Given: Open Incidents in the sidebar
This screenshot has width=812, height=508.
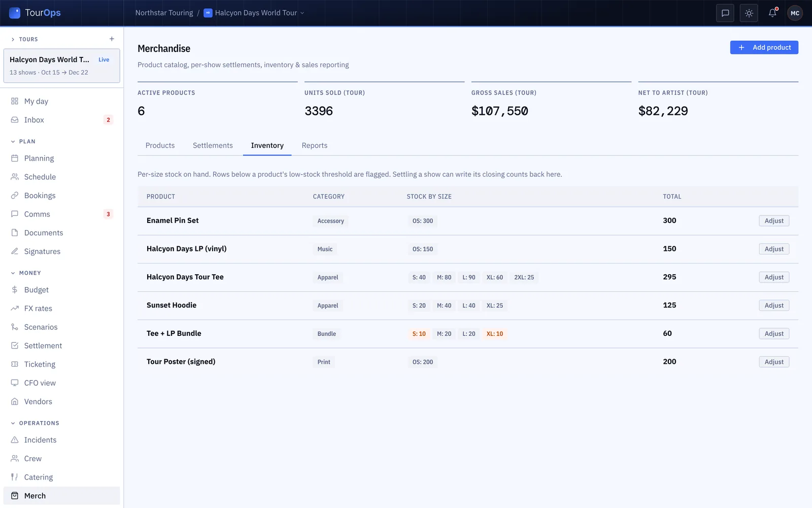Looking at the screenshot, I should (x=61, y=440).
